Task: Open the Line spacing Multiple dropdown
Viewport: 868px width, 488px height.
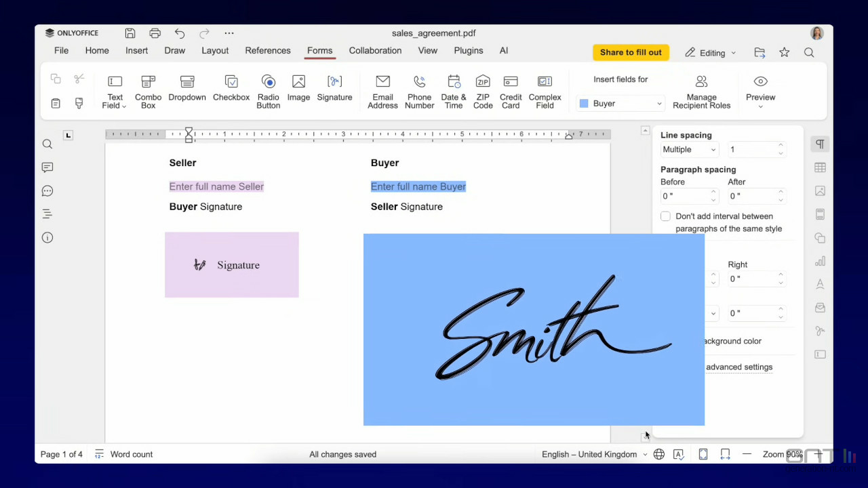Action: pyautogui.click(x=688, y=150)
